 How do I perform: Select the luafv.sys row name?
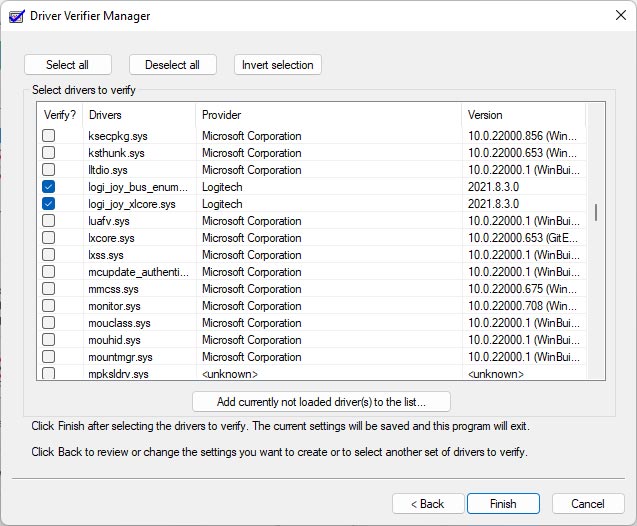tap(108, 221)
